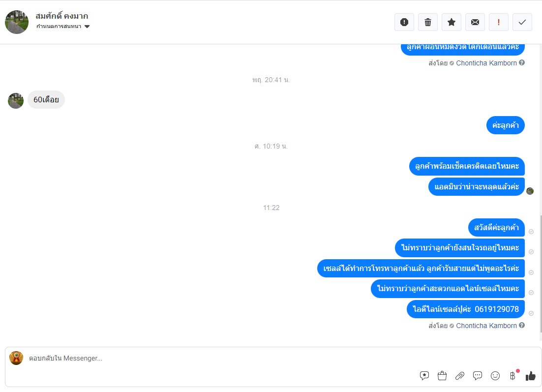Image resolution: width=542 pixels, height=392 pixels.
Task: Expand the conversation assignment dropdown arrow
Action: click(87, 26)
